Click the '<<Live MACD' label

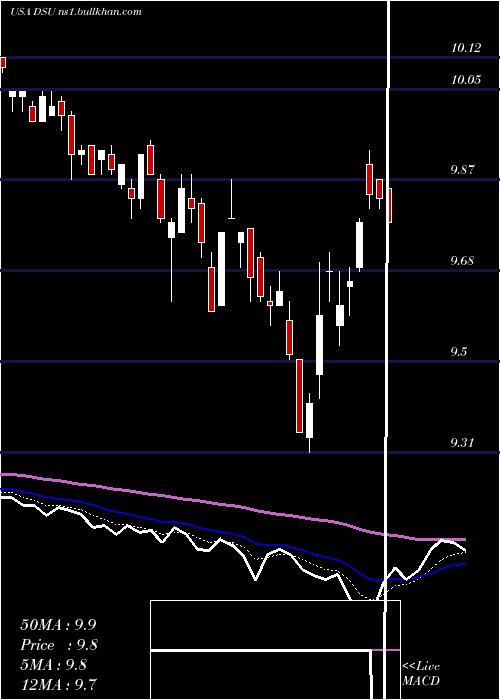click(x=421, y=674)
